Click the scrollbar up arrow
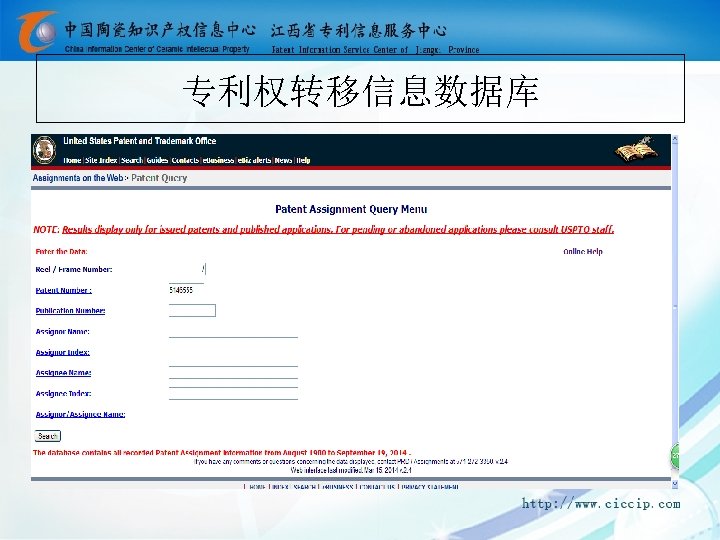 (675, 138)
